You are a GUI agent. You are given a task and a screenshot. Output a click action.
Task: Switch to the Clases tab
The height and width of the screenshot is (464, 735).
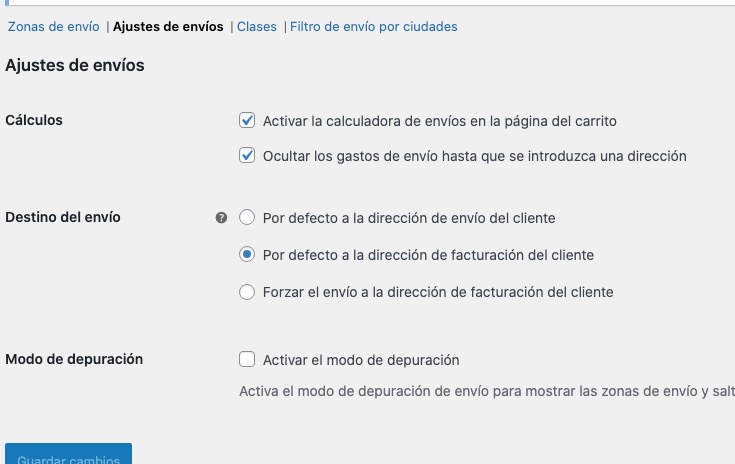(x=256, y=27)
